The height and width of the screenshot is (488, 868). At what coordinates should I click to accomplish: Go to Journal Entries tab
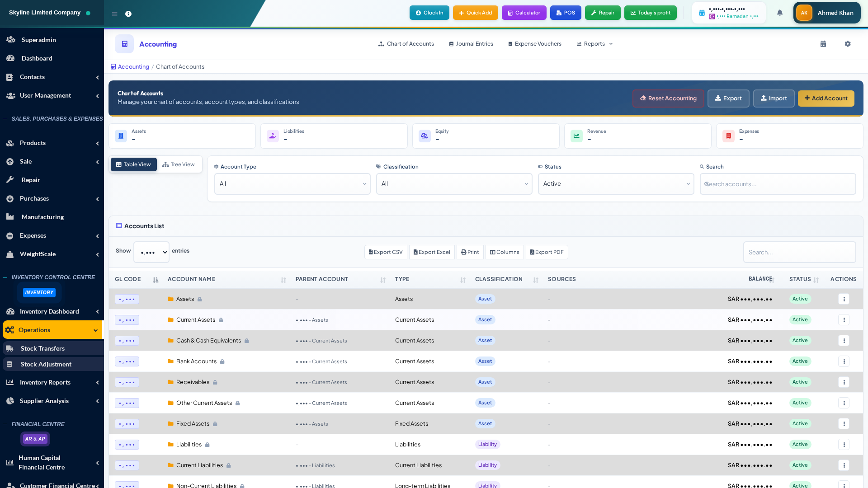471,44
